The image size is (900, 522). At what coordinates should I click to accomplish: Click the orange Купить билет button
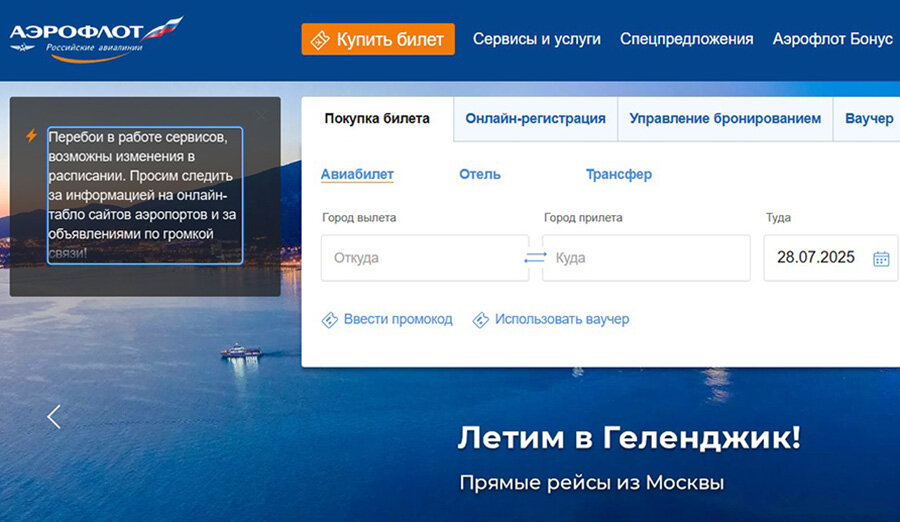pyautogui.click(x=378, y=39)
